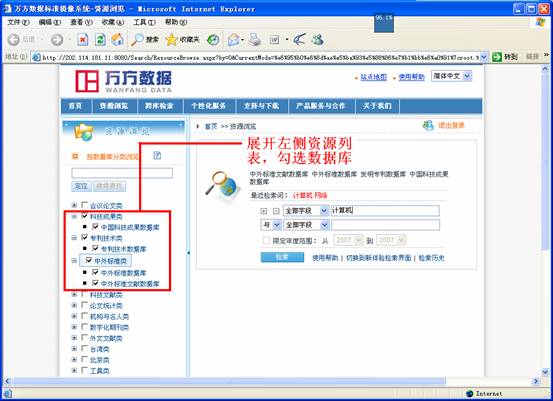Open the 站点地图 site map link

[373, 77]
